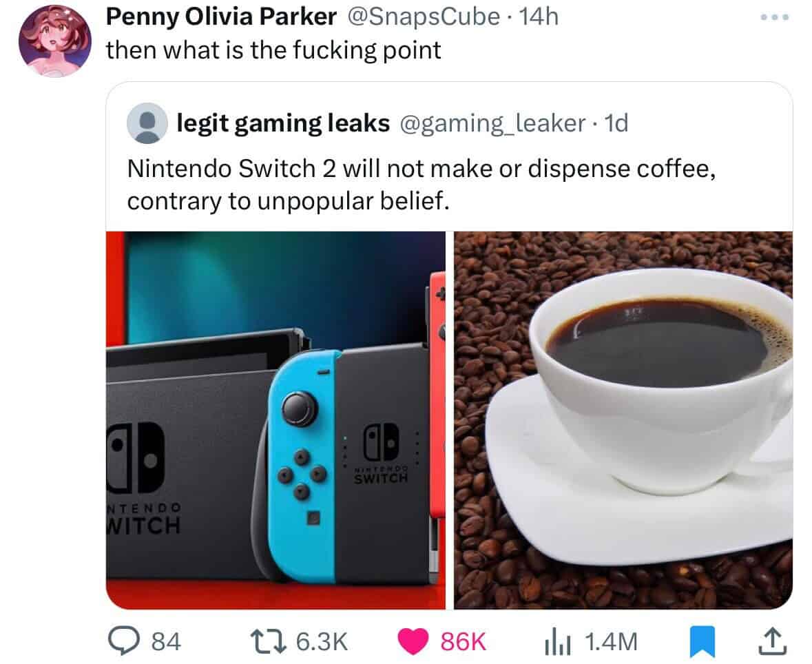812x664 pixels.
Task: View post analytics bar chart icon
Action: coord(557,642)
